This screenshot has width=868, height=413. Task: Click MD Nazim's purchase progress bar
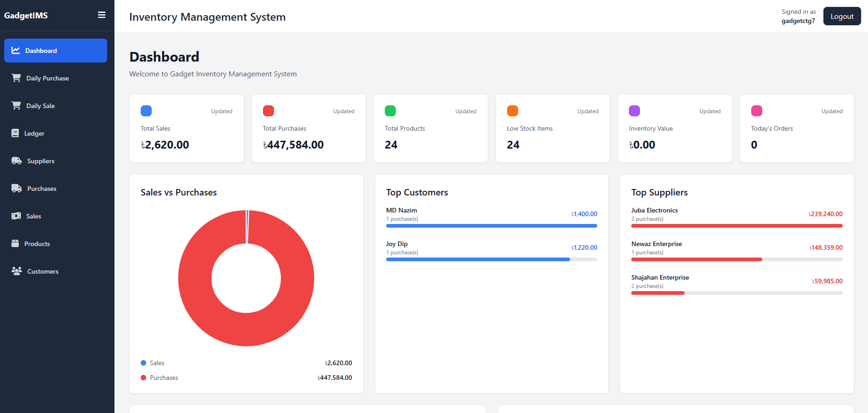[491, 226]
